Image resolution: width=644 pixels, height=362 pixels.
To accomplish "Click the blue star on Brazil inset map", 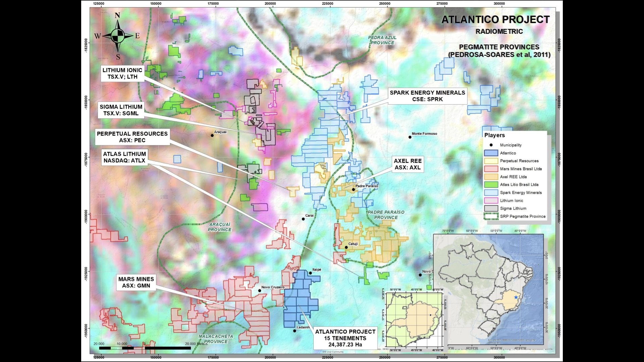I will coord(516,297).
